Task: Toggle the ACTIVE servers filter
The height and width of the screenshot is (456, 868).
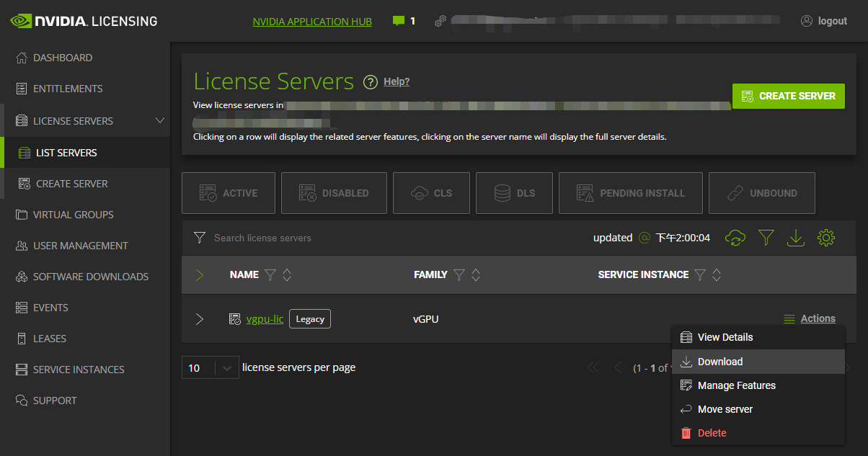Action: (x=229, y=193)
